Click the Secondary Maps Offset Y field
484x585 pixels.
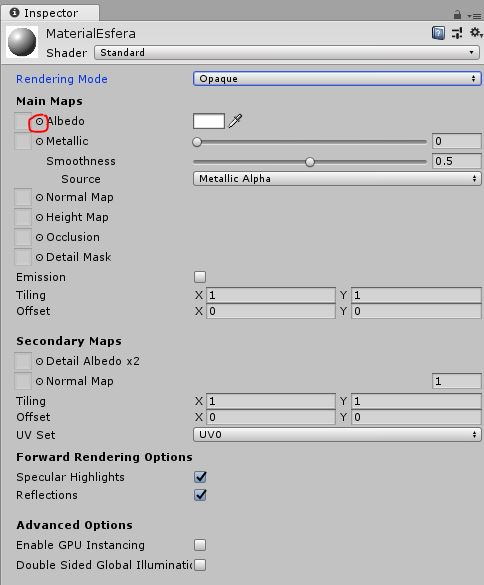coord(416,417)
